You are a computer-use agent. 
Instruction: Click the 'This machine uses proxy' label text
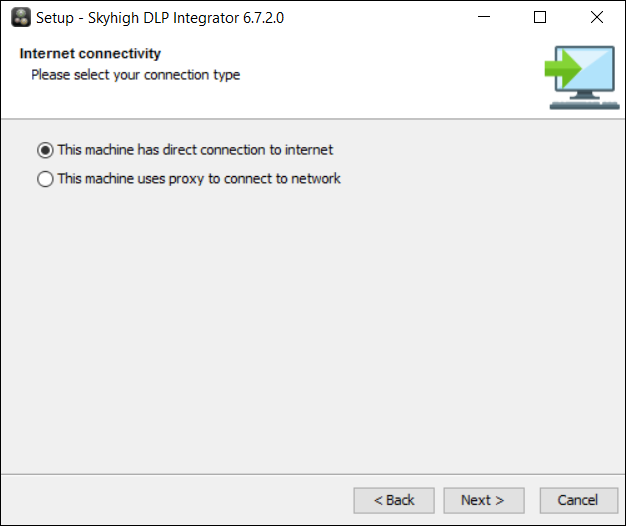click(199, 179)
